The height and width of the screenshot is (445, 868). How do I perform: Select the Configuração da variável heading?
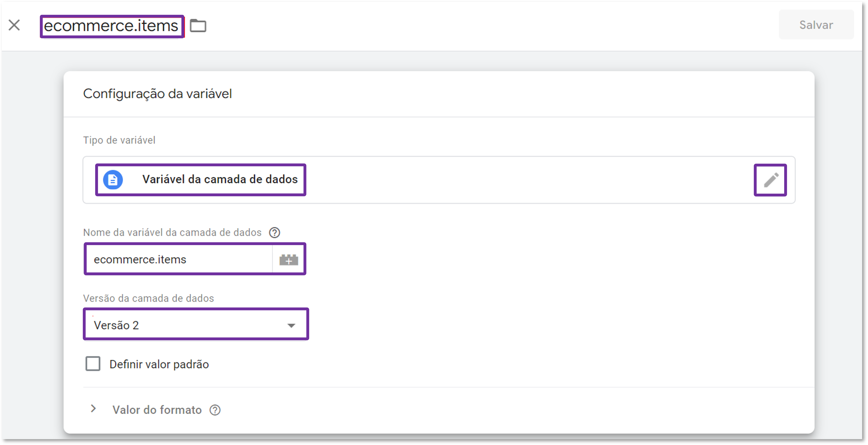tap(157, 94)
